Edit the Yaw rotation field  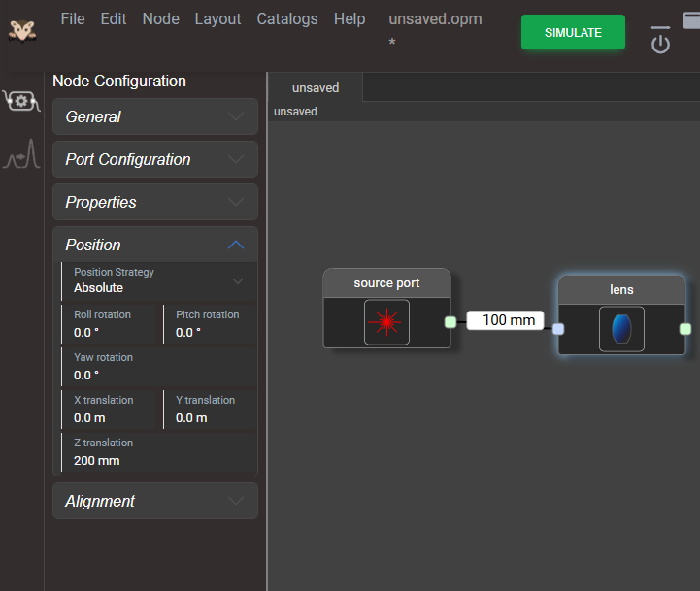159,367
